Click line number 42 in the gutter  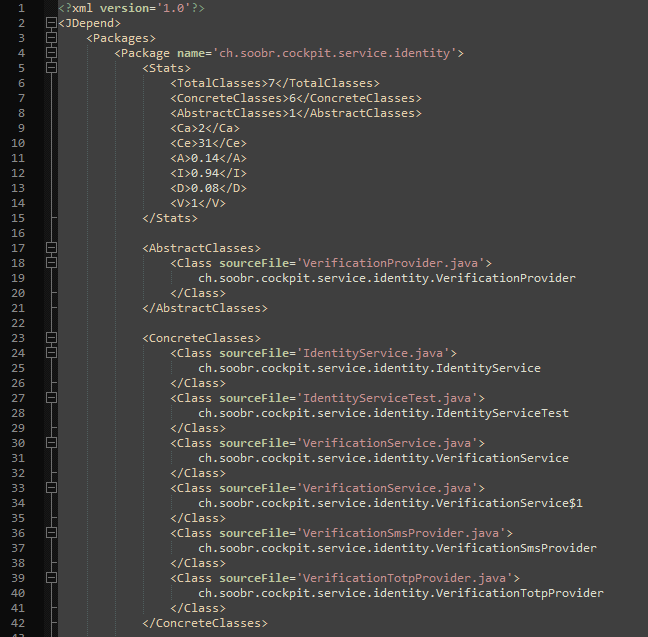click(x=18, y=623)
